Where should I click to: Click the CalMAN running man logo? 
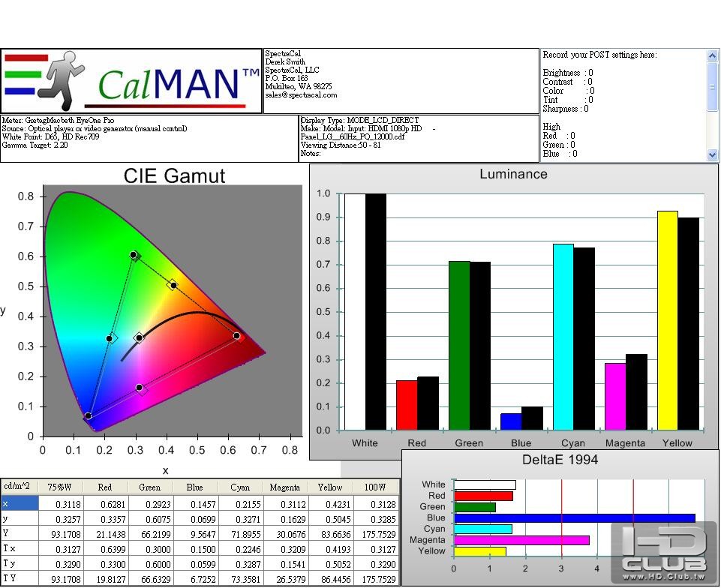(x=62, y=81)
